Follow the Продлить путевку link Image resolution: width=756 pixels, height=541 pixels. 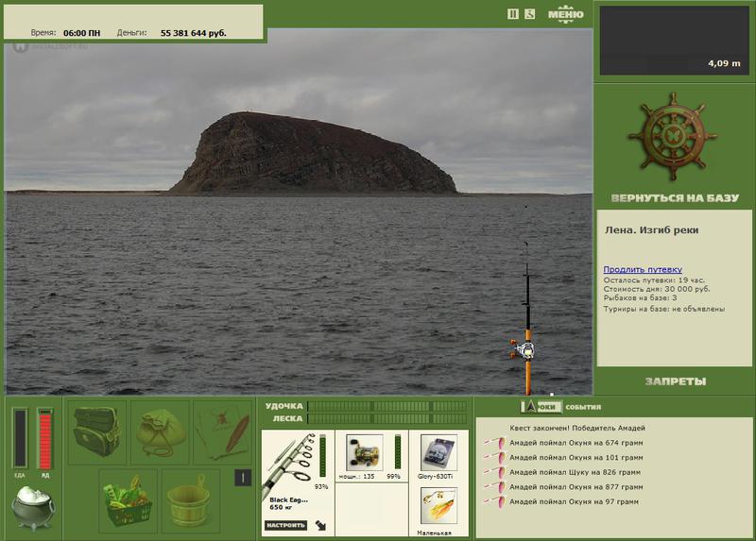pos(643,269)
